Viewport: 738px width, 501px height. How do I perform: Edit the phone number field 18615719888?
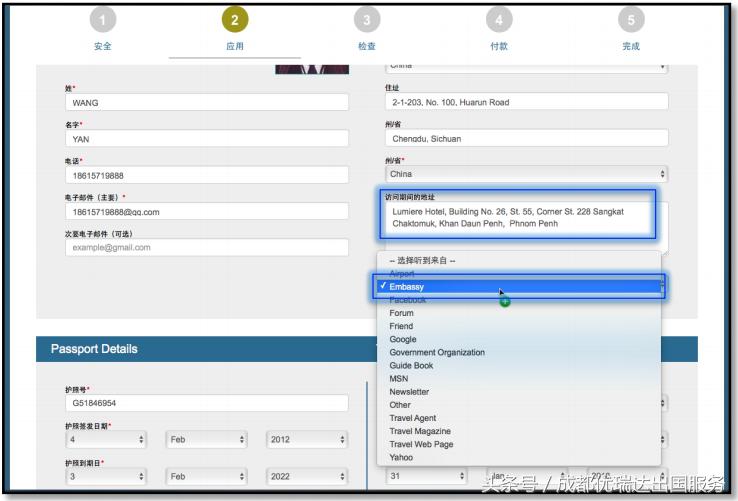[x=207, y=176]
